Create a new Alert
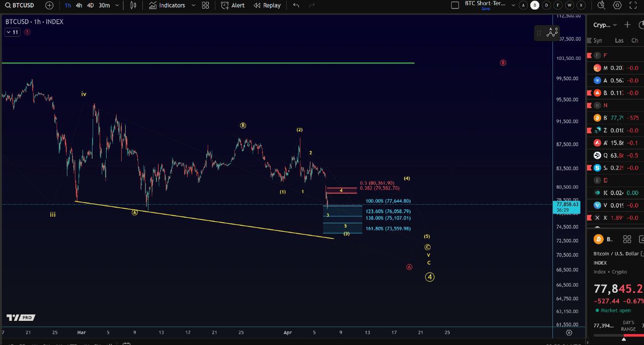644x345 pixels. (x=233, y=5)
